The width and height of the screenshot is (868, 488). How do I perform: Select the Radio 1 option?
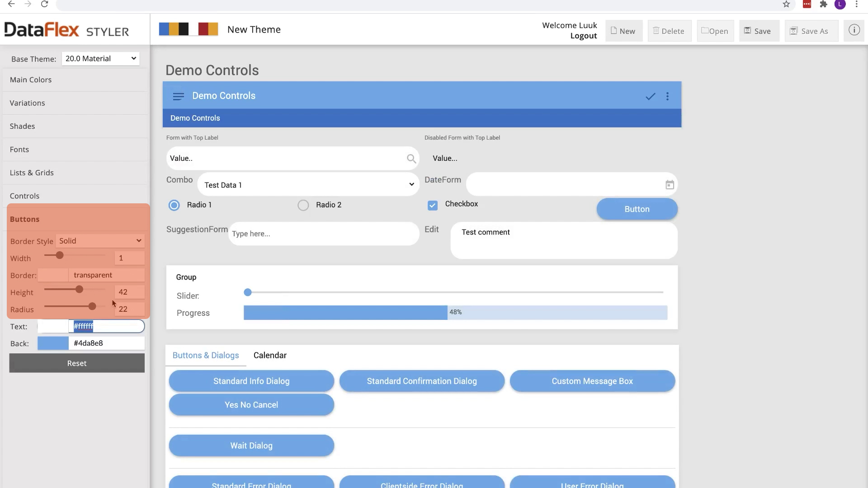174,205
